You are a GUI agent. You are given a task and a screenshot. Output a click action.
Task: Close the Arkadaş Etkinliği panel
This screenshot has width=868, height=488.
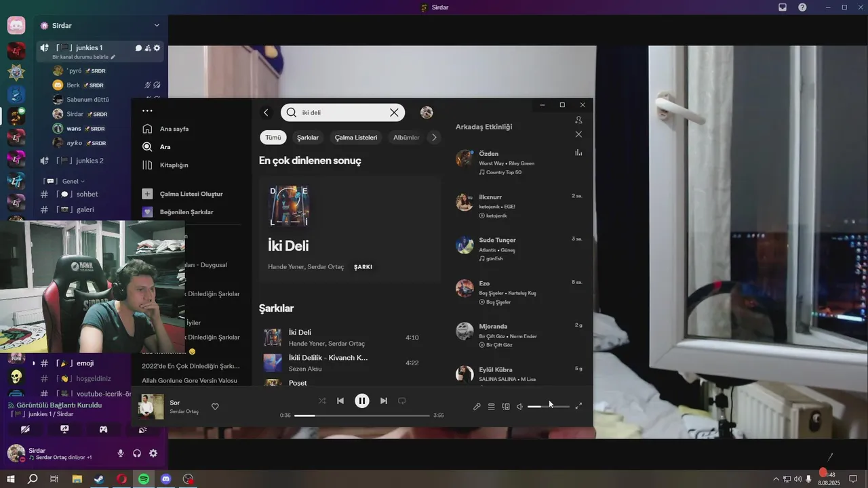(578, 134)
